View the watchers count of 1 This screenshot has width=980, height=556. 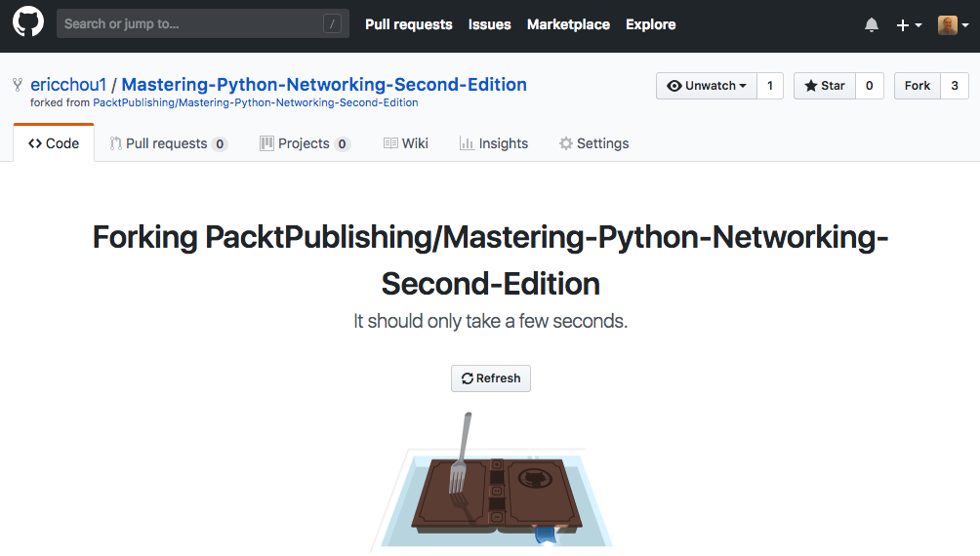769,86
